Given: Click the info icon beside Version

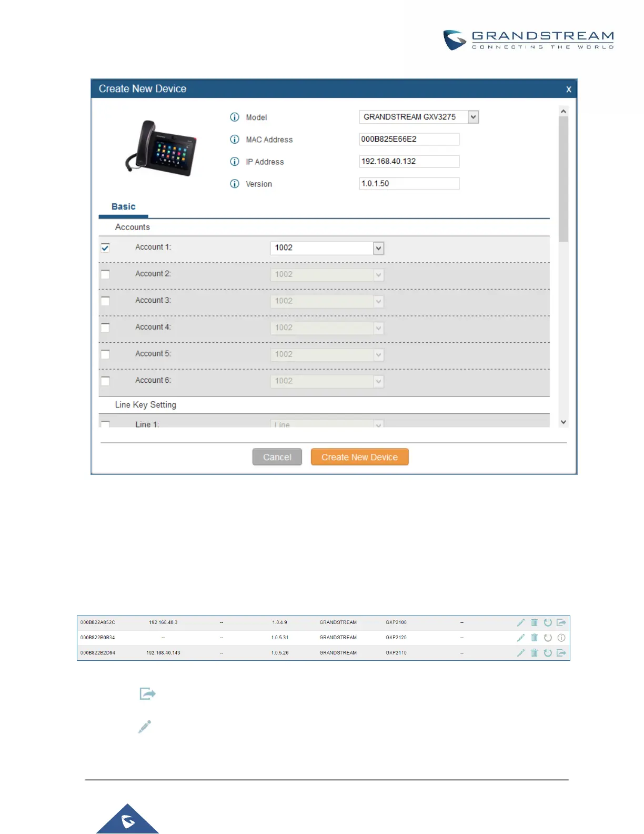Looking at the screenshot, I should pyautogui.click(x=235, y=183).
